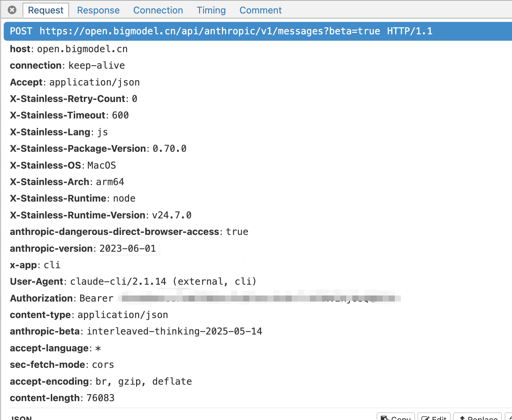The image size is (512, 420).
Task: Select the User-Agent claude-cli header value
Action: [x=163, y=282]
